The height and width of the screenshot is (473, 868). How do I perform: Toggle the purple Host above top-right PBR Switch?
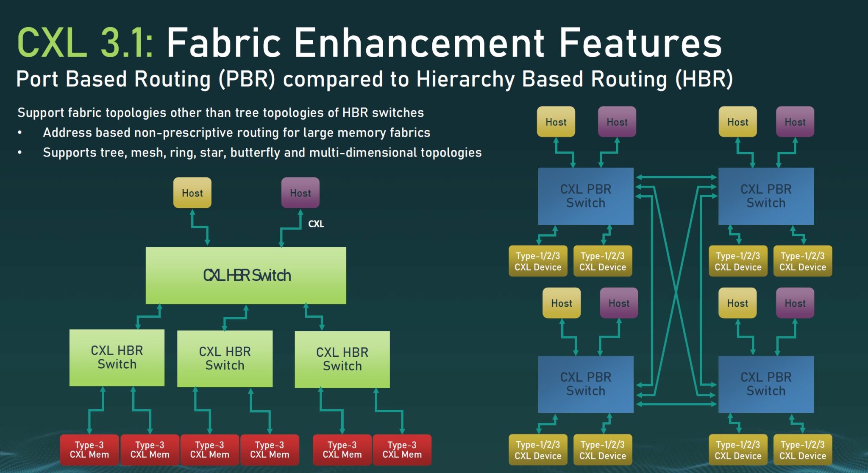point(795,122)
